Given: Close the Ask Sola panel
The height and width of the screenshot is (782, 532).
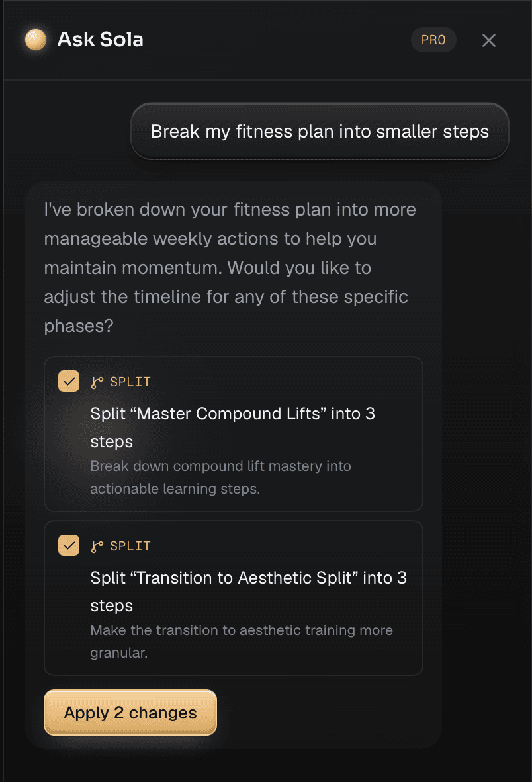Looking at the screenshot, I should [x=488, y=40].
